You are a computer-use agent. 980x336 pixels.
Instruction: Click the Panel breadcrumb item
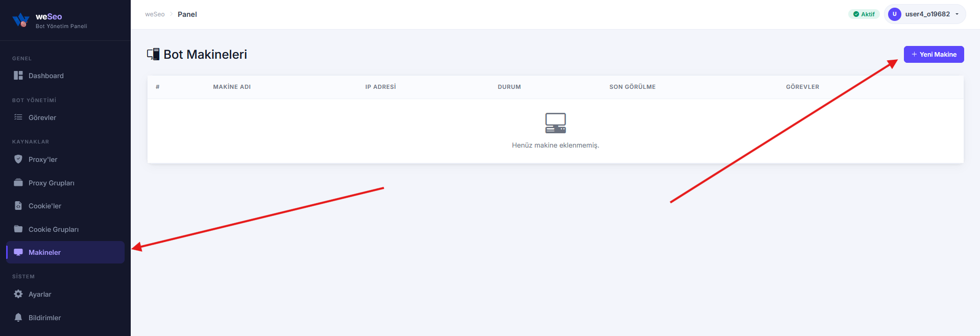pos(187,14)
